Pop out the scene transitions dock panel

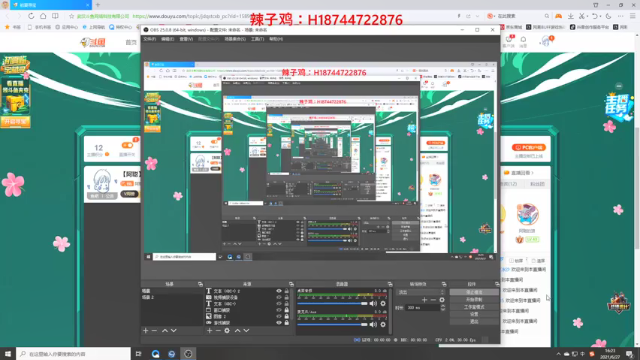click(x=444, y=284)
